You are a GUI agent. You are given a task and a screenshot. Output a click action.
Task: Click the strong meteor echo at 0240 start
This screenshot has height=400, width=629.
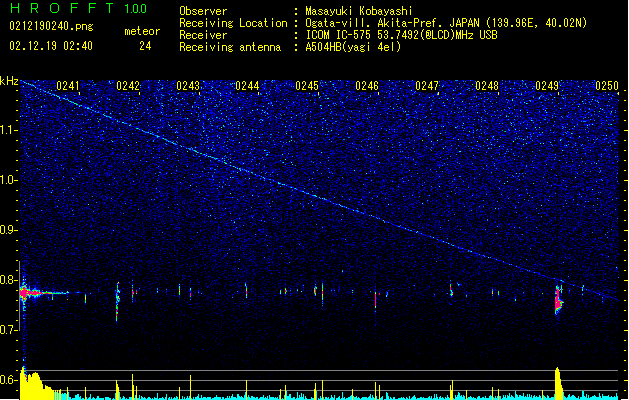[x=30, y=293]
